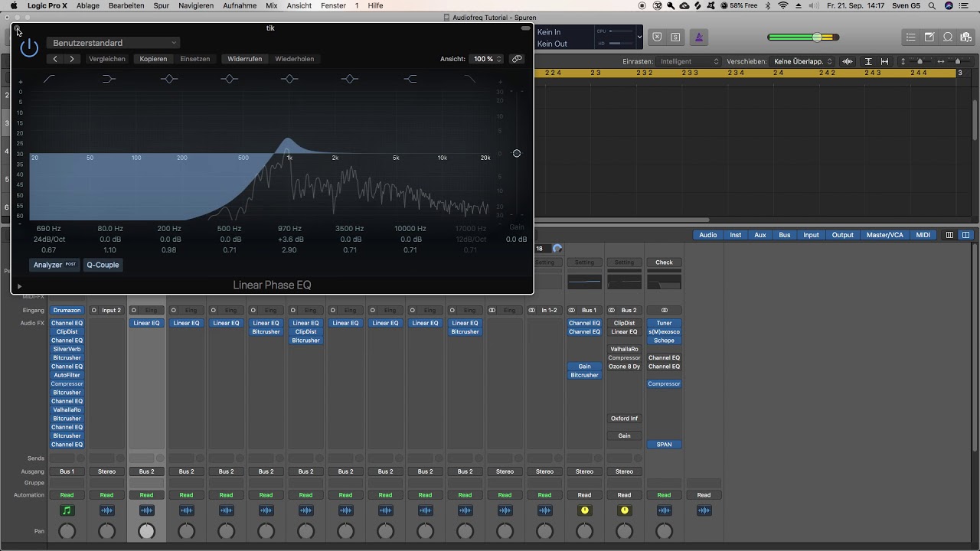Screen dimensions: 980x551
Task: Click the Wiederholen button
Action: click(x=295, y=59)
